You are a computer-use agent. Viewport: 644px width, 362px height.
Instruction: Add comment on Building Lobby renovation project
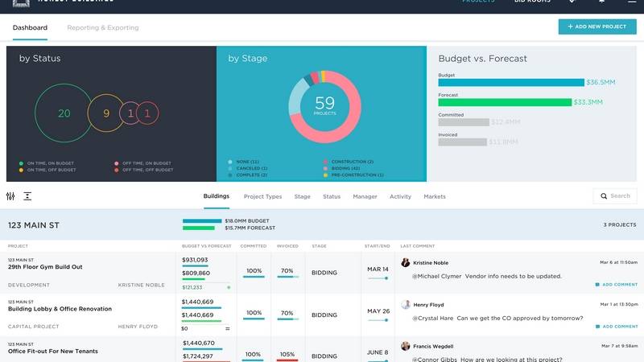pyautogui.click(x=617, y=327)
